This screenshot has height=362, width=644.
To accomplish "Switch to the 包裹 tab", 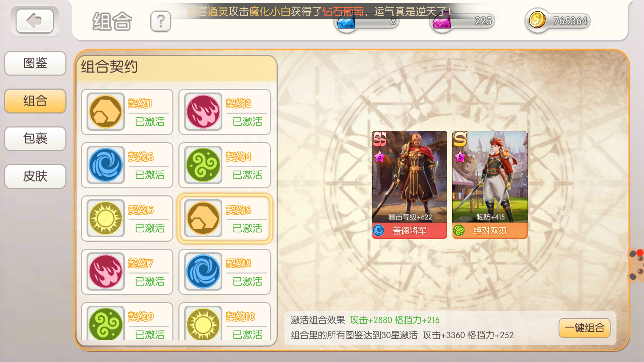I will coord(35,138).
